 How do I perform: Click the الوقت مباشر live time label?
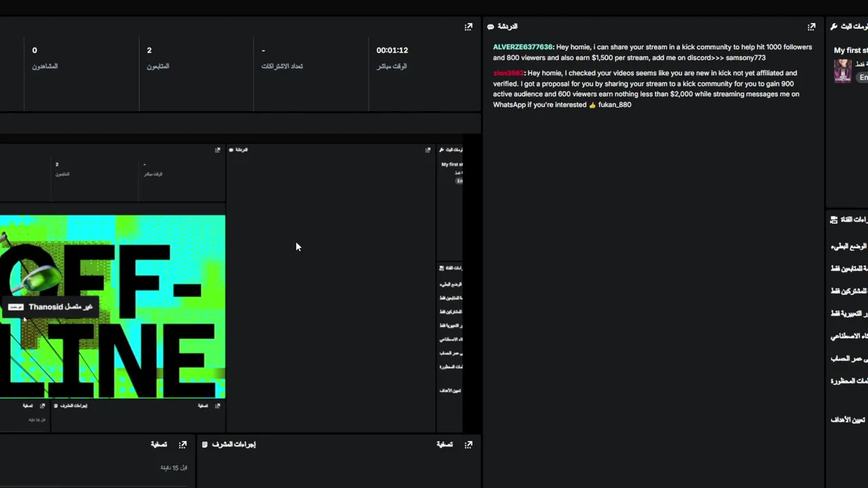(x=392, y=66)
